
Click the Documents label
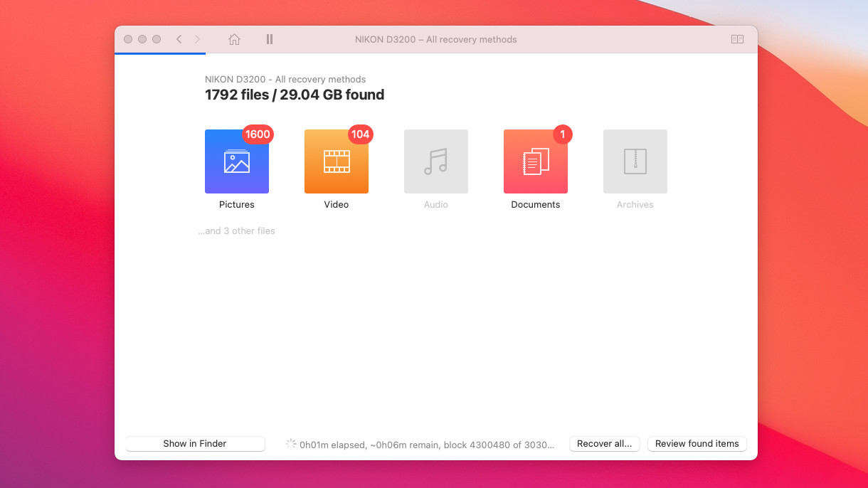[536, 204]
